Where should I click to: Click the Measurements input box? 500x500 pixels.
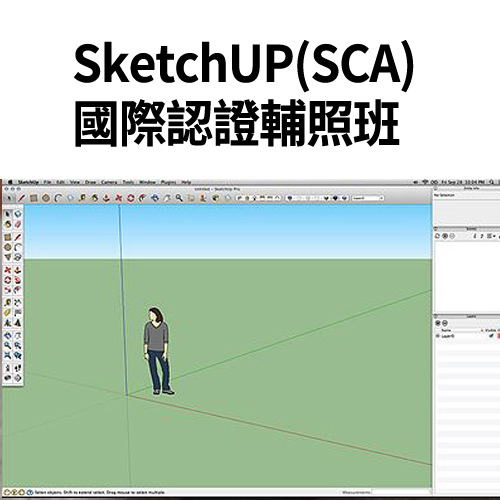point(401,492)
